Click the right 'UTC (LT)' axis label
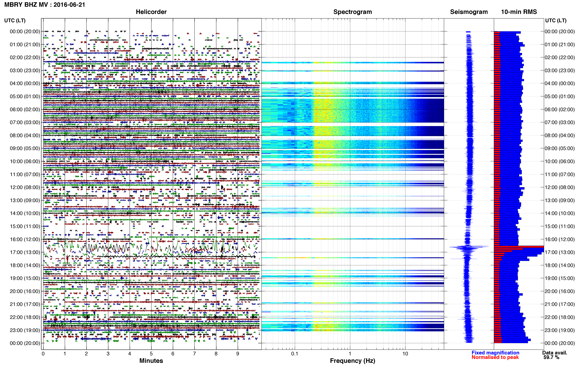The image size is (588, 368). (556, 20)
